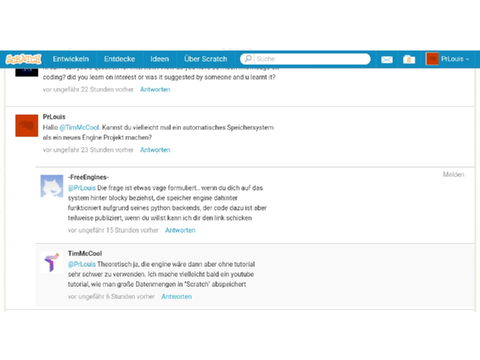The width and height of the screenshot is (480, 360).
Task: Click the Scratch logo
Action: pos(24,59)
